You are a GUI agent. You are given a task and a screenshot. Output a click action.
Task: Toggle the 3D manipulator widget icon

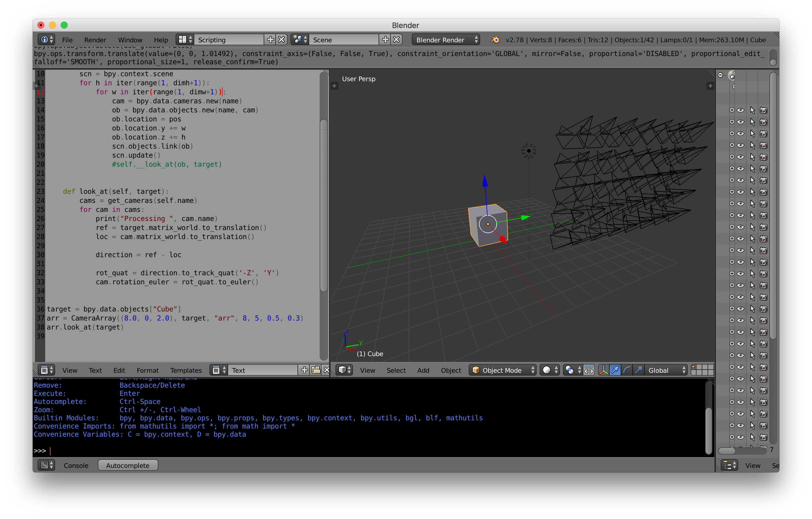(x=603, y=370)
